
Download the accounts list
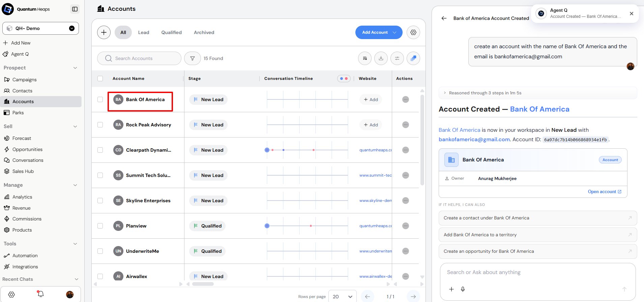[x=381, y=58]
